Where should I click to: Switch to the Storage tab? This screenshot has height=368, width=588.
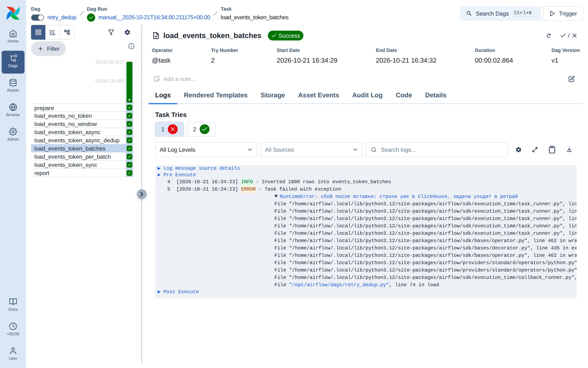tap(273, 95)
